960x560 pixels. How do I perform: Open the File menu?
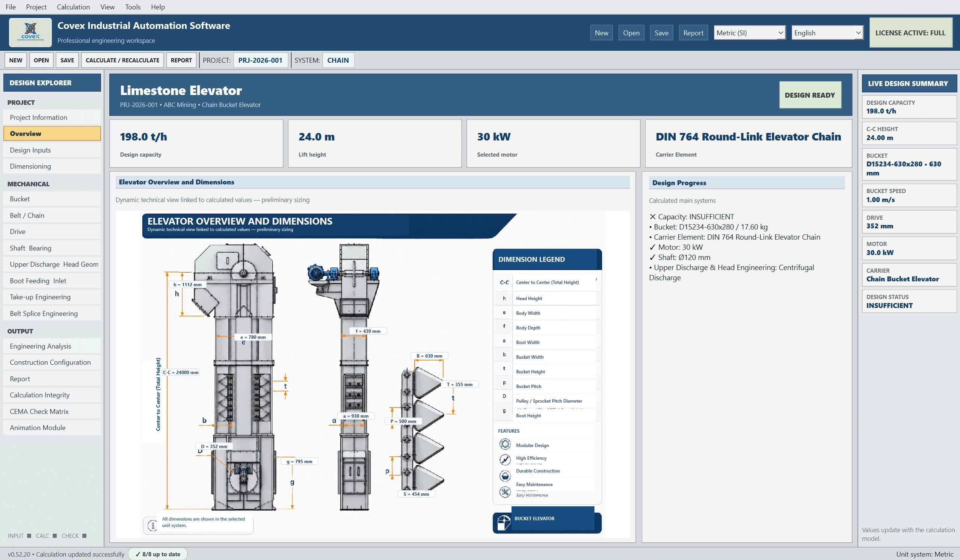click(x=11, y=7)
